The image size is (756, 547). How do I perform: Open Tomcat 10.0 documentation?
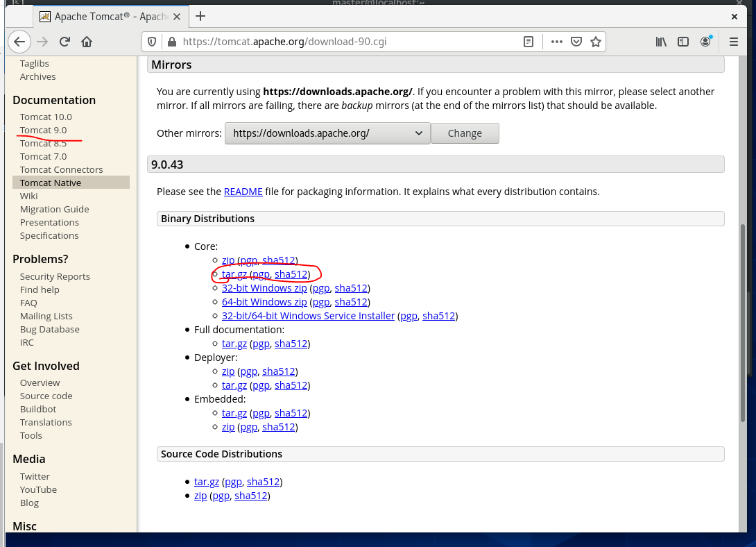pyautogui.click(x=46, y=117)
